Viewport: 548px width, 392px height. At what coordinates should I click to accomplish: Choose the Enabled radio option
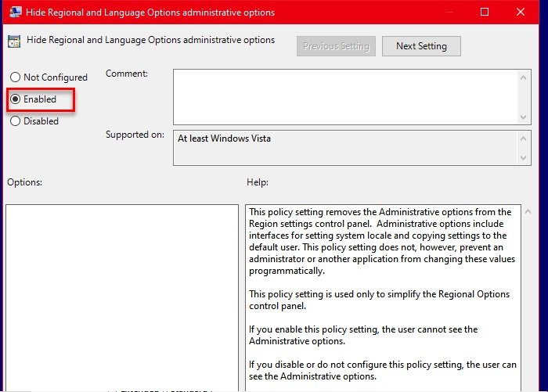pos(15,99)
